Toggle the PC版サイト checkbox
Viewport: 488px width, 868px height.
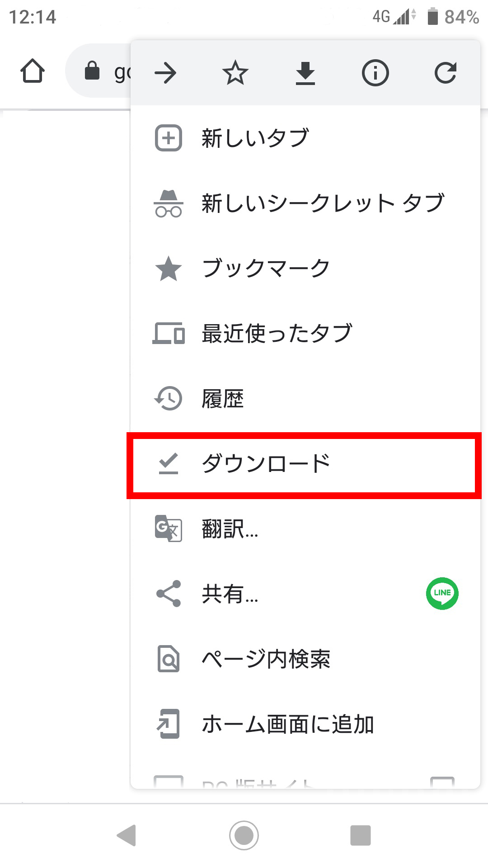click(x=442, y=783)
